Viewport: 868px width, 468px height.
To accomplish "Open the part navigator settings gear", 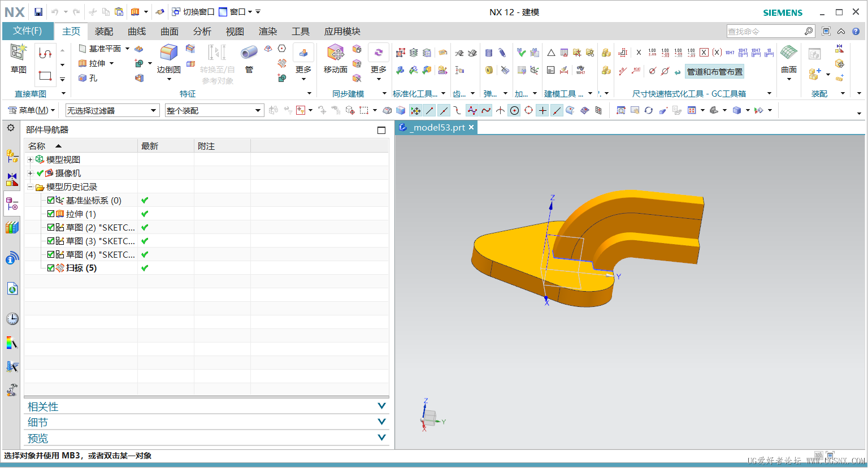I will (x=11, y=128).
